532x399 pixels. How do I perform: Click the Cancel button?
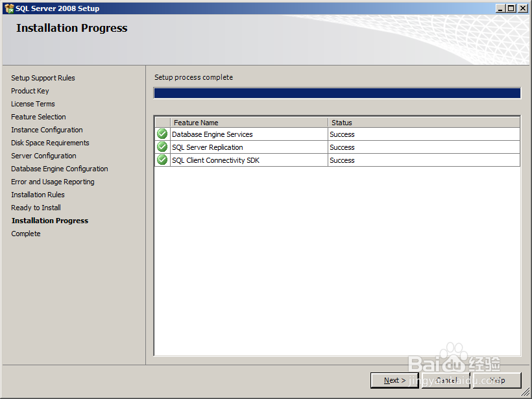tap(446, 380)
